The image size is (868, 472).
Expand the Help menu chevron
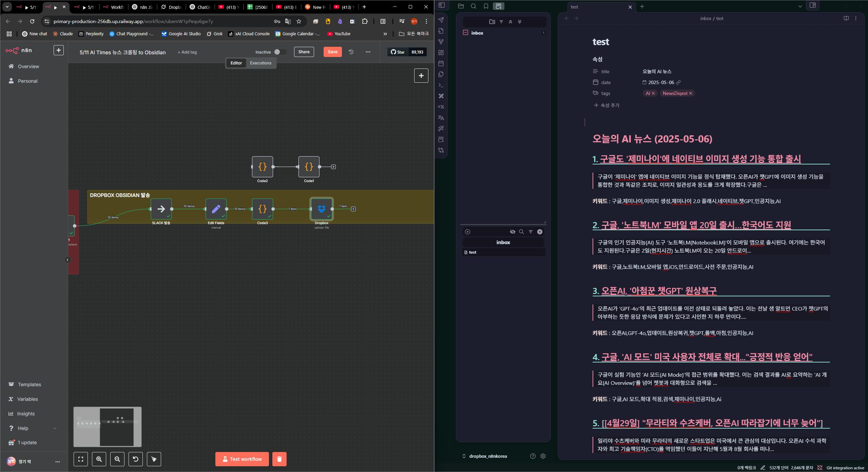coord(55,428)
